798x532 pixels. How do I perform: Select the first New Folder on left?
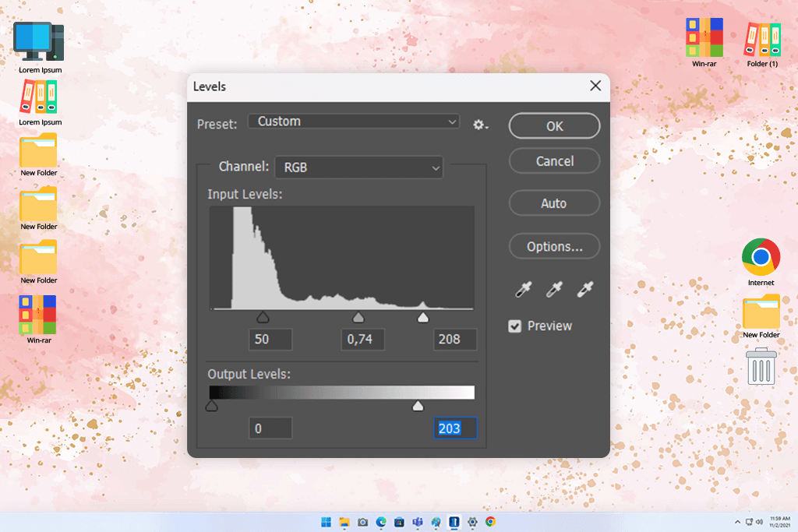[39, 155]
